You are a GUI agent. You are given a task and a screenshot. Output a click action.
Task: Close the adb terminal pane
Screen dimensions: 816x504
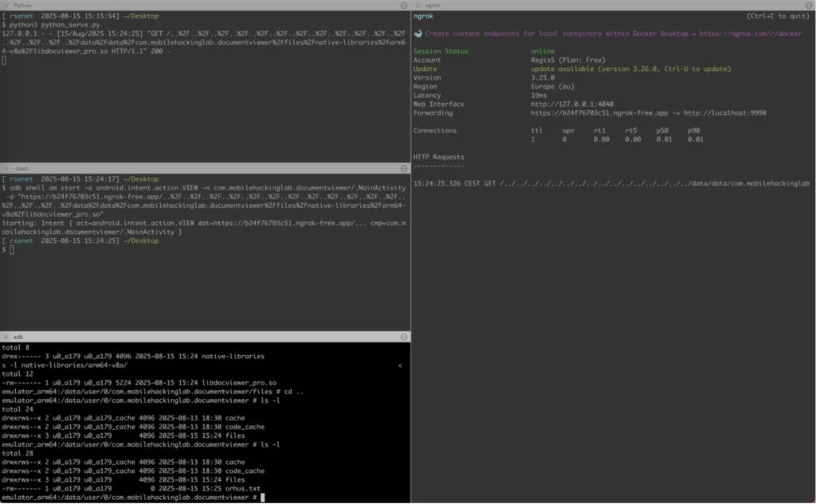point(6,337)
